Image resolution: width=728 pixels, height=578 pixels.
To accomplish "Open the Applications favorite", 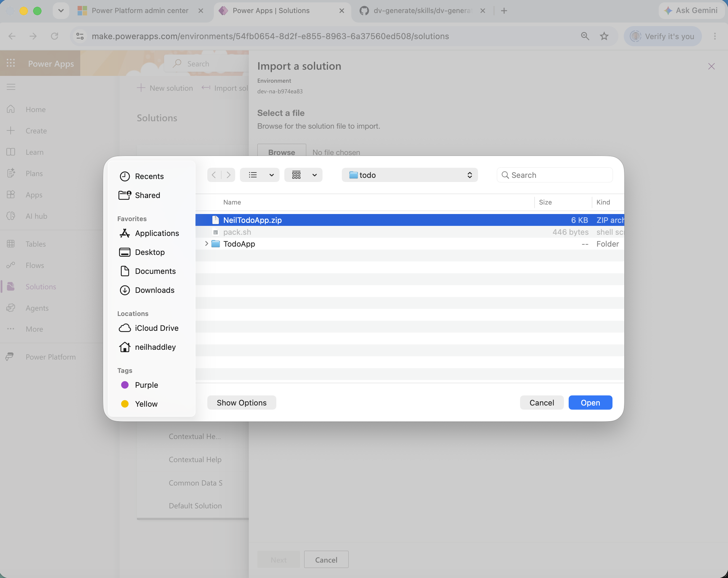I will [x=150, y=233].
